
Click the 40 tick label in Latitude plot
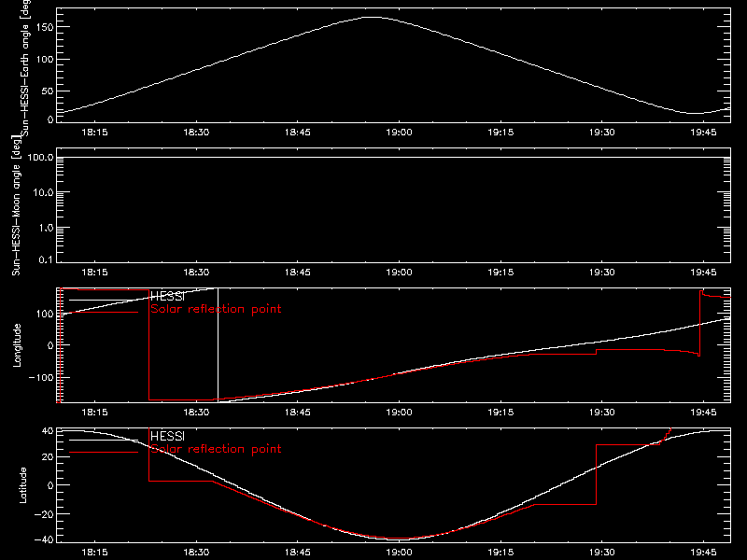pyautogui.click(x=48, y=431)
